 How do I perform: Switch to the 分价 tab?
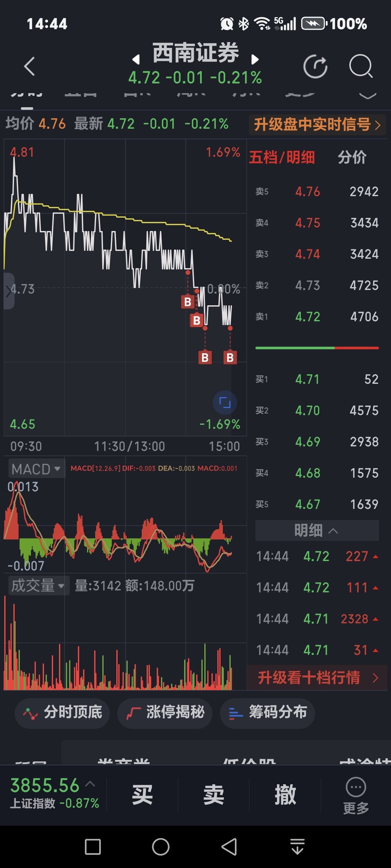352,157
